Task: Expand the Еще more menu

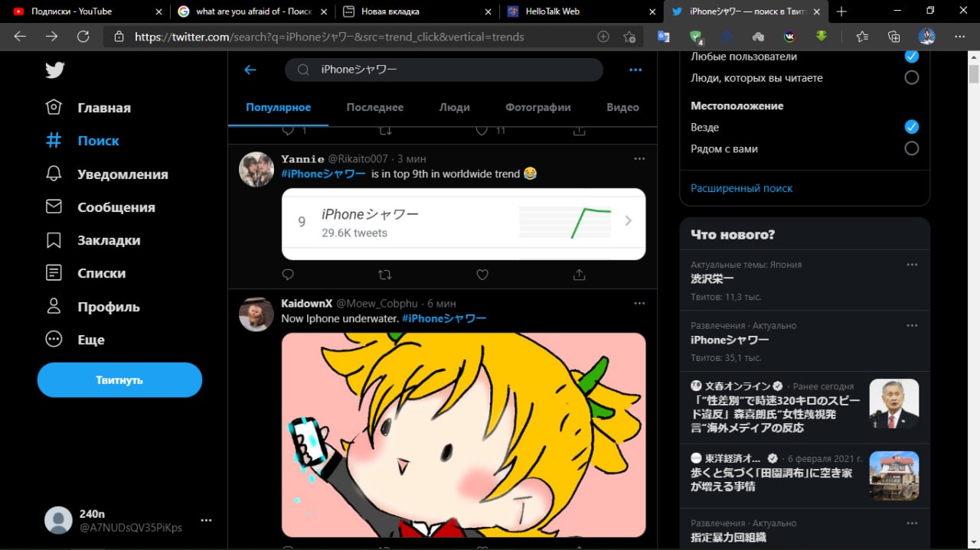Action: point(75,340)
